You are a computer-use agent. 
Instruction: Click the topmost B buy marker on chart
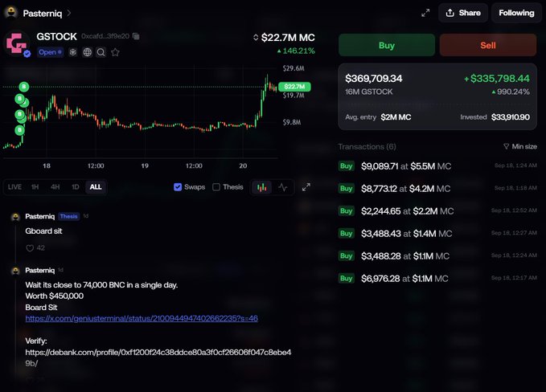click(24, 87)
